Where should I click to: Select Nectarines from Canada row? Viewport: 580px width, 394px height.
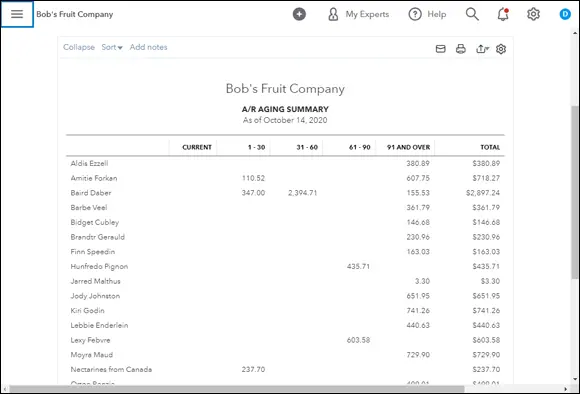tap(111, 370)
